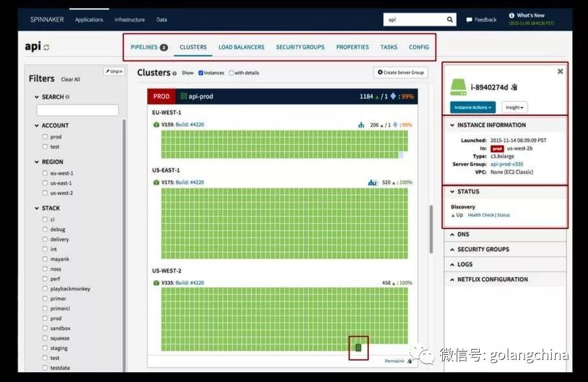Viewport: 588px width, 382px height.
Task: Click the V335 server group icon
Action: tap(156, 283)
